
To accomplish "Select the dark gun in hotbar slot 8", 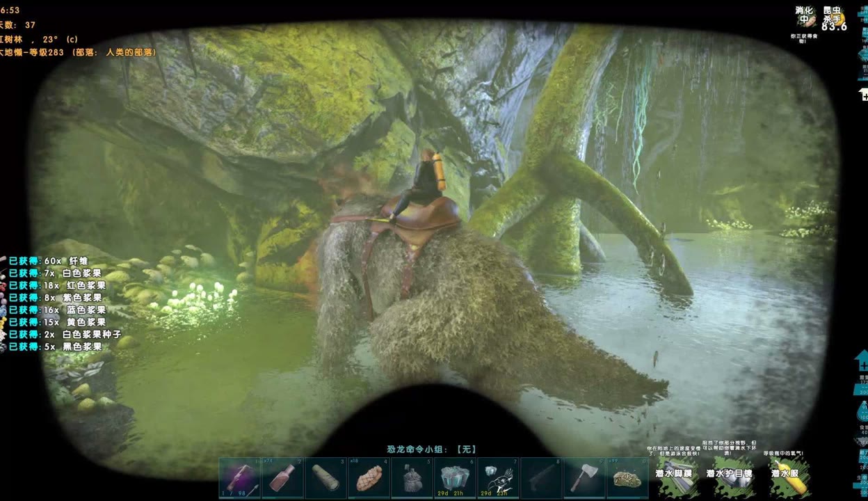I will [542, 478].
